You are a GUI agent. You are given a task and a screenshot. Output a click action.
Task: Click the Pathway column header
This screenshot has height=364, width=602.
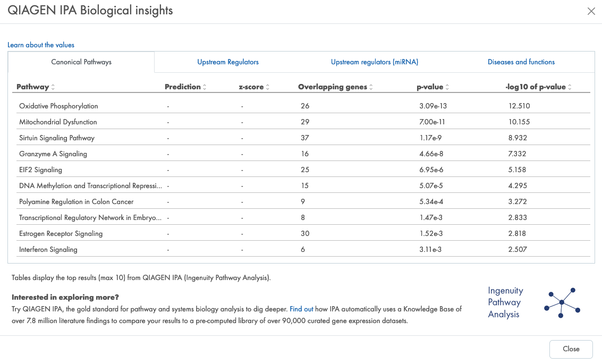32,87
